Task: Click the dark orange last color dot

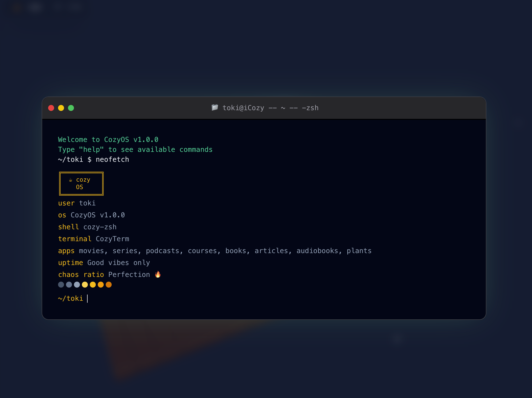Action: 109,285
